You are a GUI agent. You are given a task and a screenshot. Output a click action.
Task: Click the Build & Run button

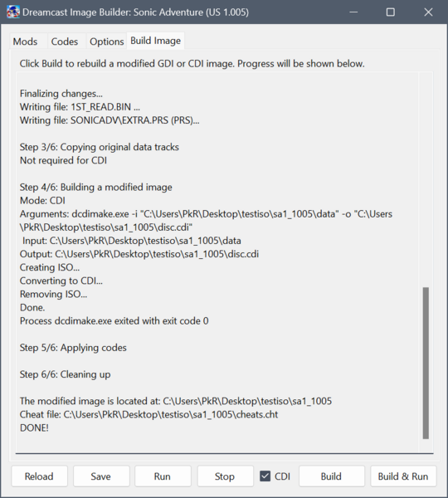pos(403,476)
